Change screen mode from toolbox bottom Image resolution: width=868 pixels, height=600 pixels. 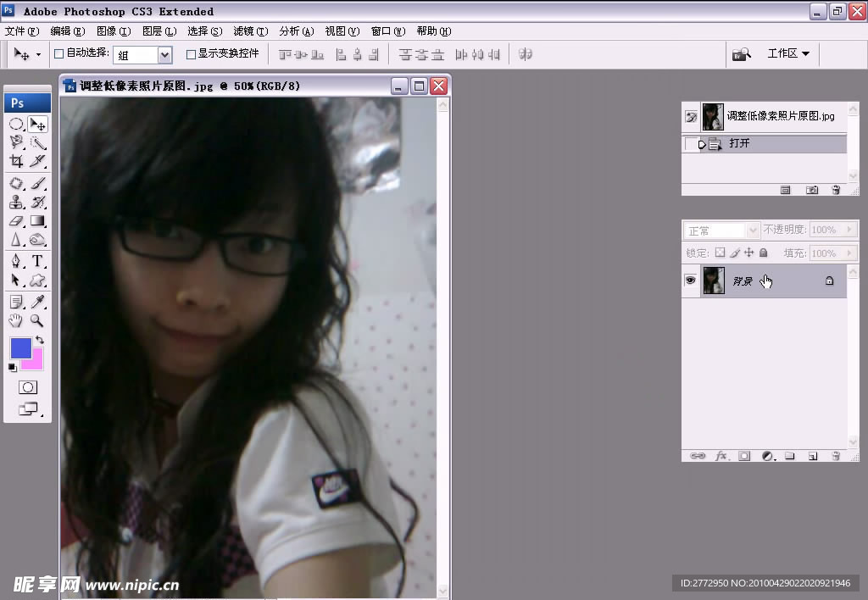(28, 409)
